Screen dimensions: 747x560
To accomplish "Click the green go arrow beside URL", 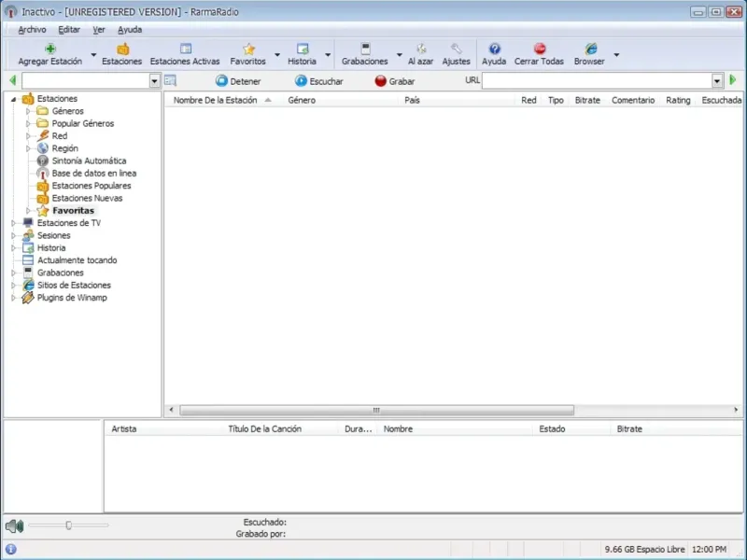I will point(733,80).
